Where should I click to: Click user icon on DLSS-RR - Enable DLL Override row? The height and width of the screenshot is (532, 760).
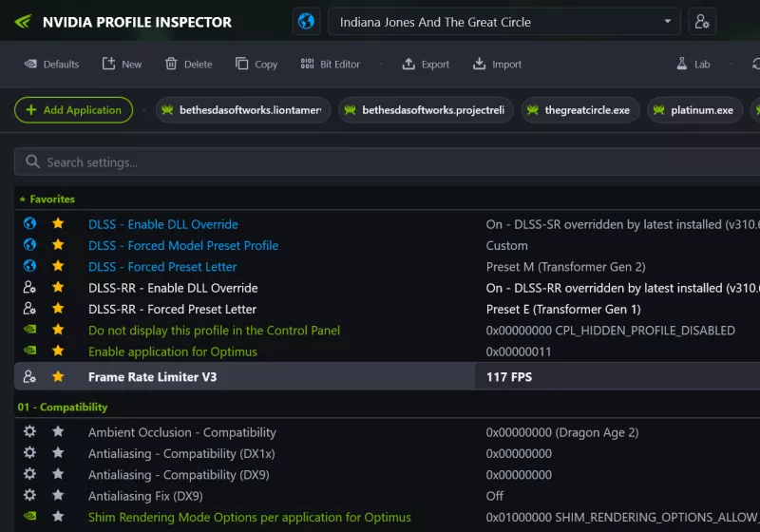29,287
